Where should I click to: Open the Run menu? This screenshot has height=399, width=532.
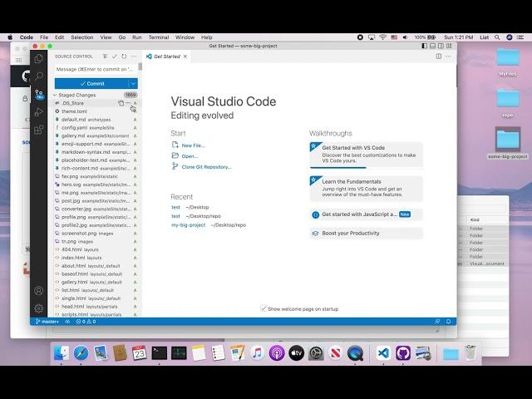point(136,37)
